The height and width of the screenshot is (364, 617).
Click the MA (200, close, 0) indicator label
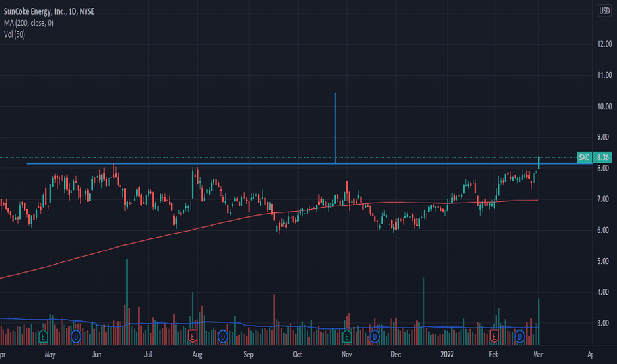pyautogui.click(x=28, y=23)
